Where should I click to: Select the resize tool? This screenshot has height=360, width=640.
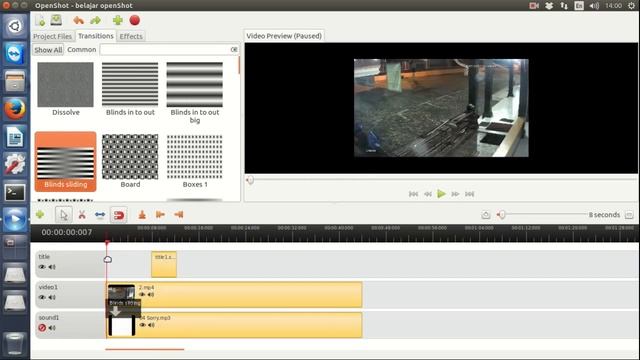point(100,215)
